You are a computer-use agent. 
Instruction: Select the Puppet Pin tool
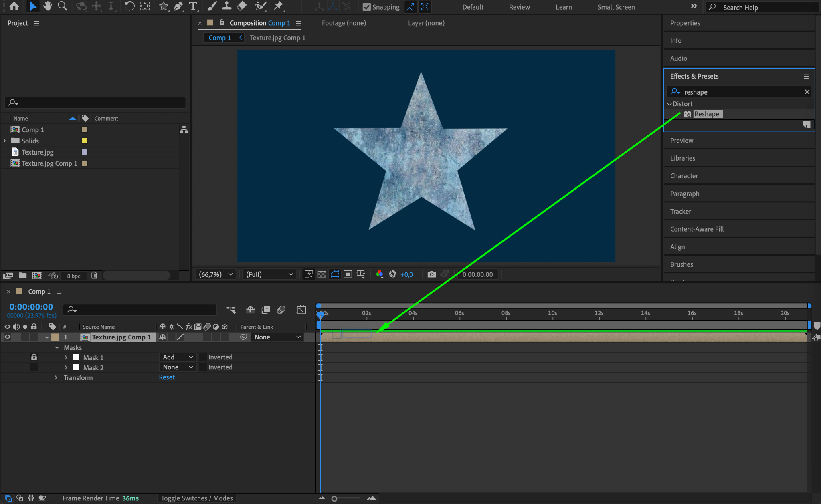[x=278, y=6]
